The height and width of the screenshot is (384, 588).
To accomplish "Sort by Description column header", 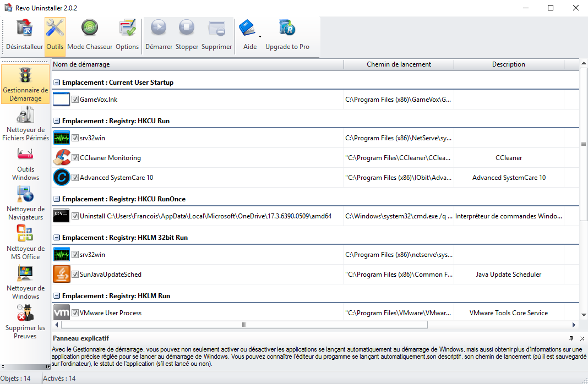I will [509, 64].
